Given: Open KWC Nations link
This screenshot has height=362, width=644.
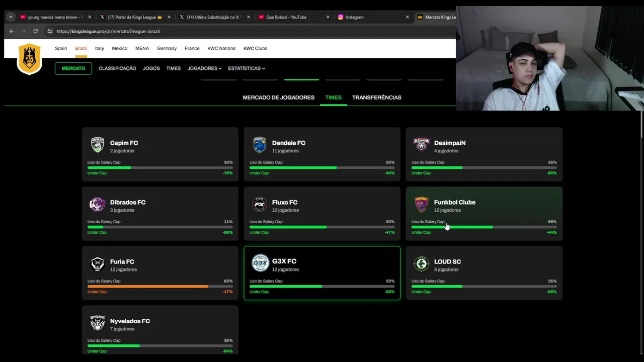Looking at the screenshot, I should 221,48.
